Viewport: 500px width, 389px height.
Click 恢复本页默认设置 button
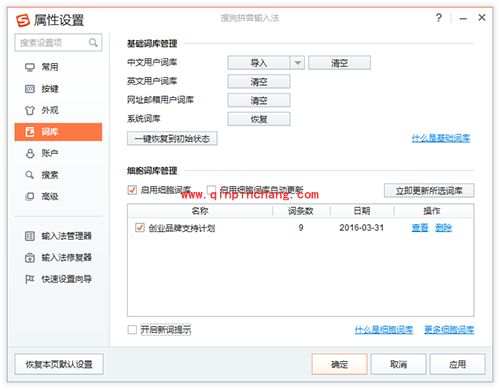[59, 364]
